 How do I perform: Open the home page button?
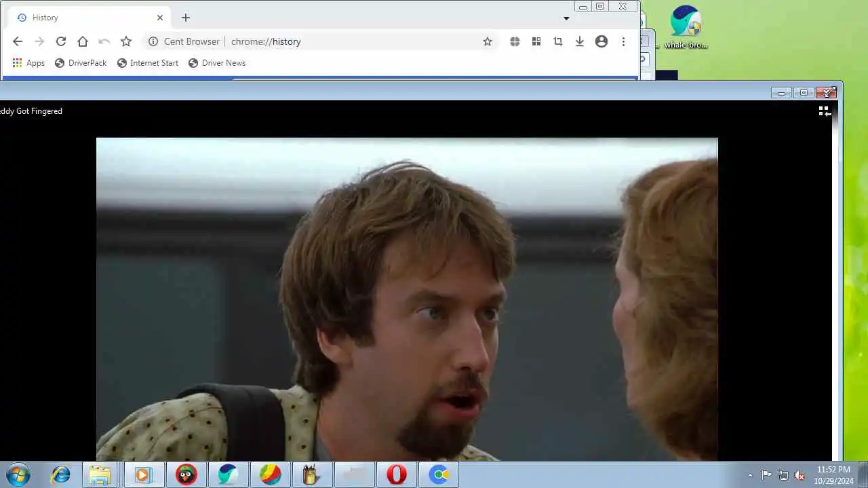click(x=83, y=41)
